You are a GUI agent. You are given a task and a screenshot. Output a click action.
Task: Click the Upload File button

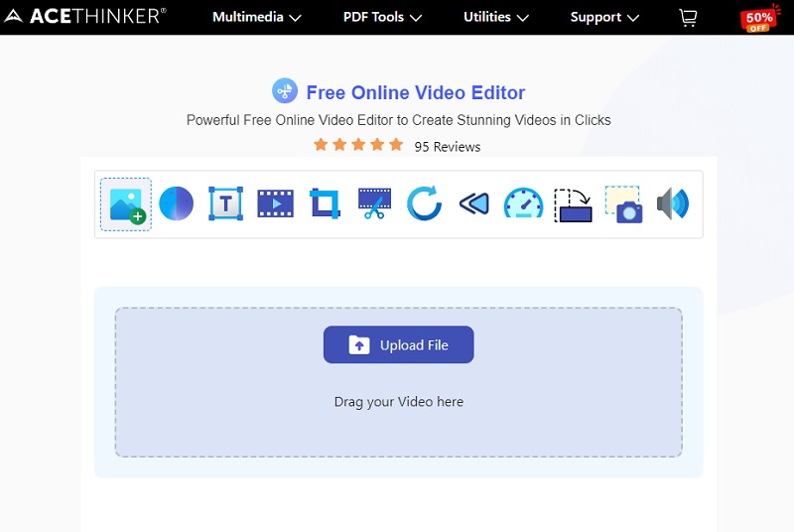(x=399, y=344)
